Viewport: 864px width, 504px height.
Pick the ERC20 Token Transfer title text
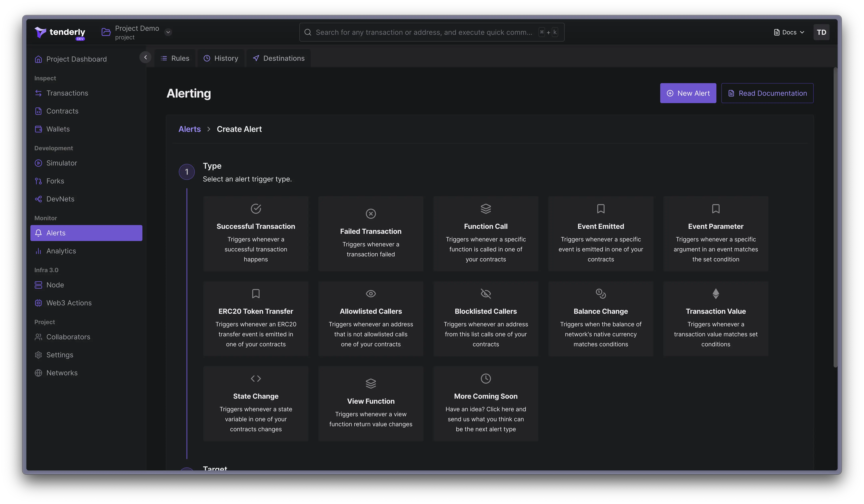pyautogui.click(x=256, y=311)
